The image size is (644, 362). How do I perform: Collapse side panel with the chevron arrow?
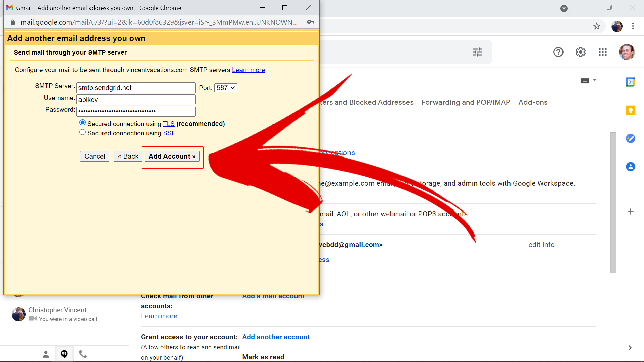(x=630, y=348)
